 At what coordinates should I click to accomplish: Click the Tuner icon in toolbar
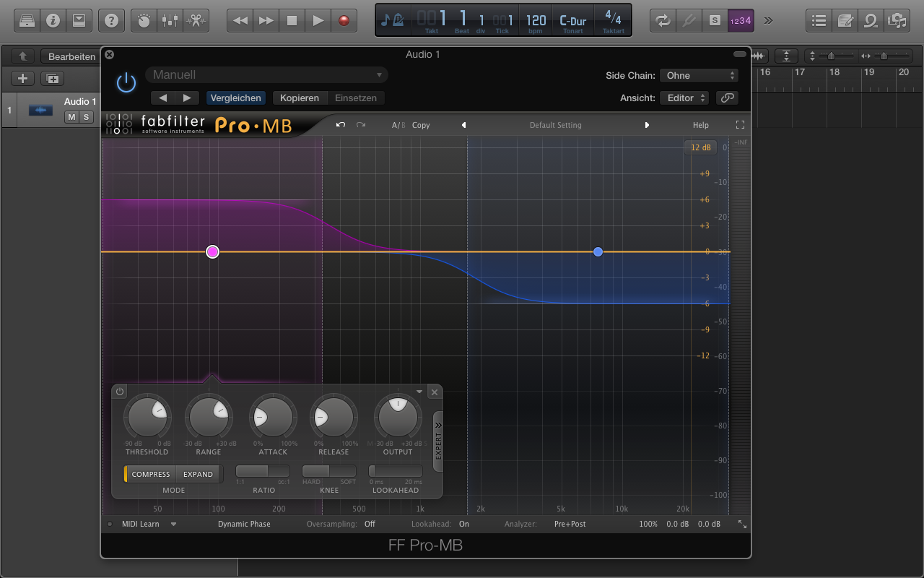pyautogui.click(x=689, y=21)
